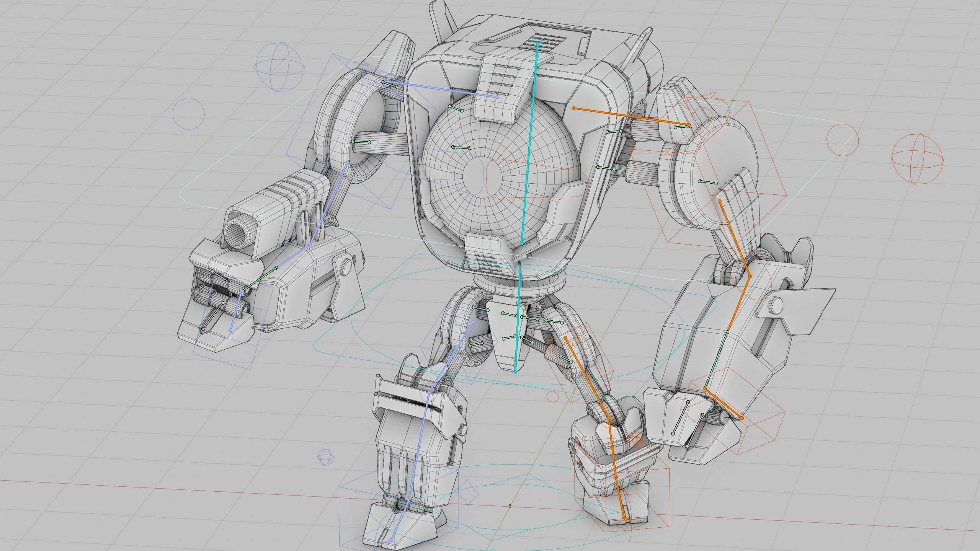The image size is (980, 551).
Task: Select the blue upper arm bone
Action: point(328,203)
